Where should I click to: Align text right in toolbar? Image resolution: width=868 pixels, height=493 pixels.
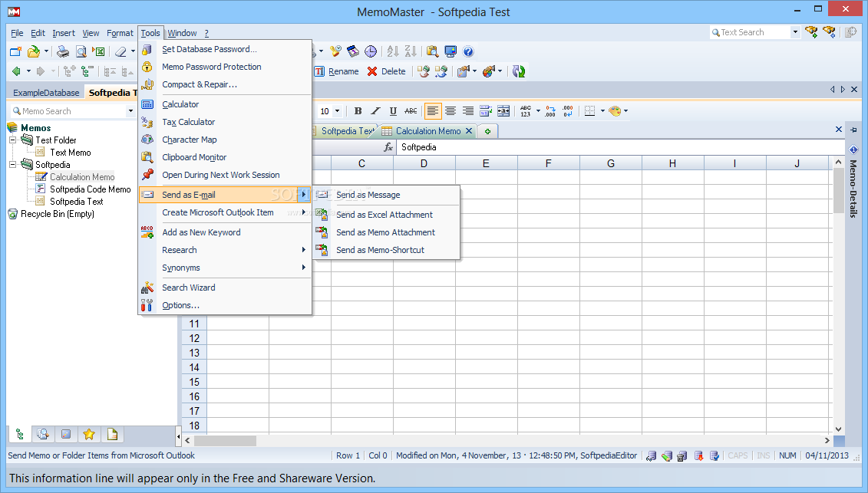(x=468, y=110)
